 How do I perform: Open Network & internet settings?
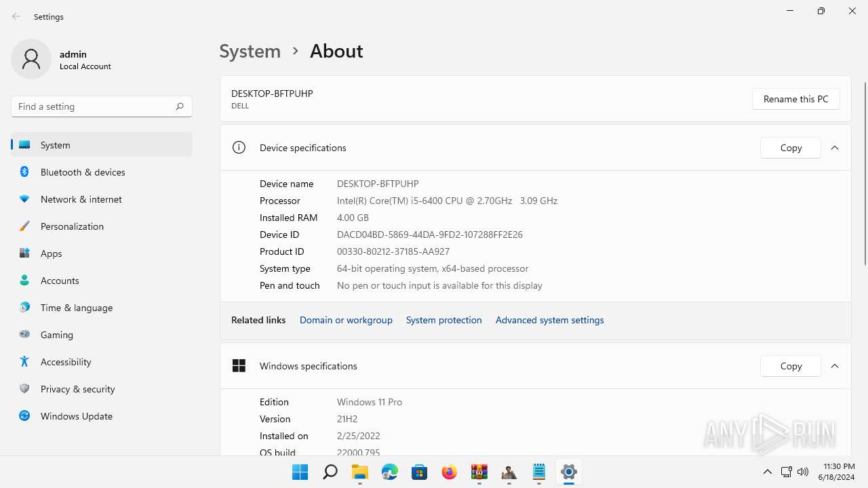102,199
